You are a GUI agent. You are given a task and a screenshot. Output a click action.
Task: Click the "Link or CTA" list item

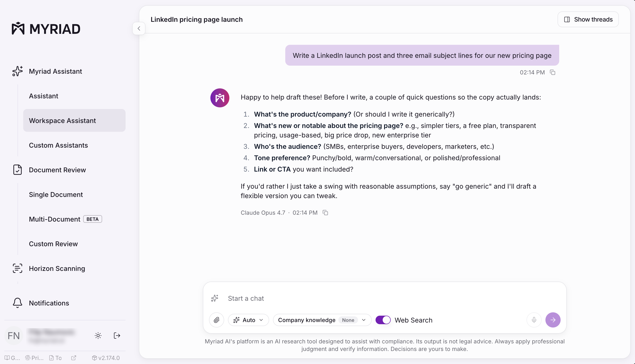[x=304, y=169]
